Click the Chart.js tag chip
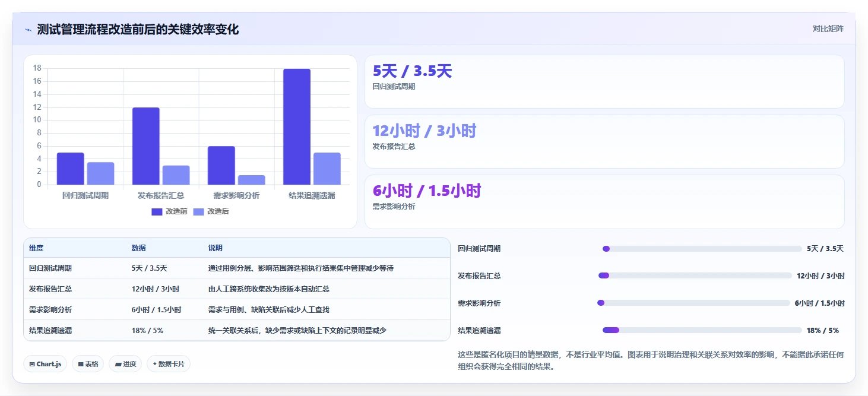The image size is (868, 396). 45,364
